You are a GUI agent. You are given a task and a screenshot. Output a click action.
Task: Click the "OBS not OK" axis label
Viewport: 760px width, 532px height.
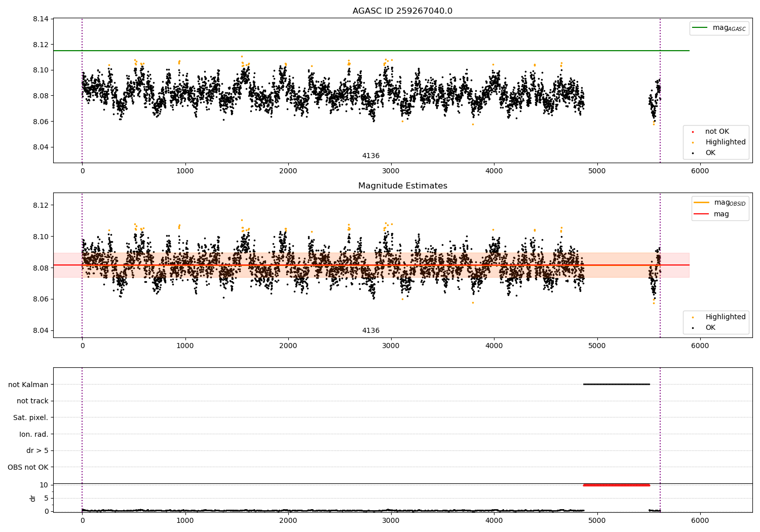click(x=28, y=467)
